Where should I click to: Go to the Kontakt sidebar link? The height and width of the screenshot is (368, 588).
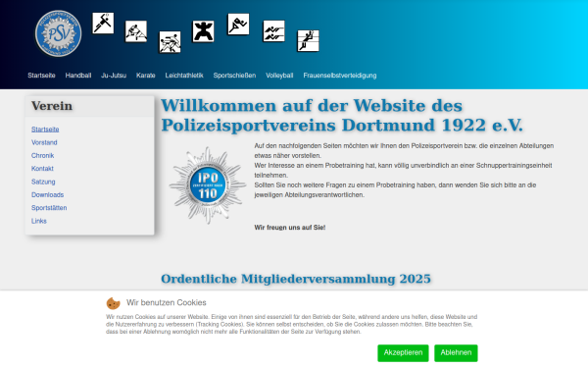[42, 169]
